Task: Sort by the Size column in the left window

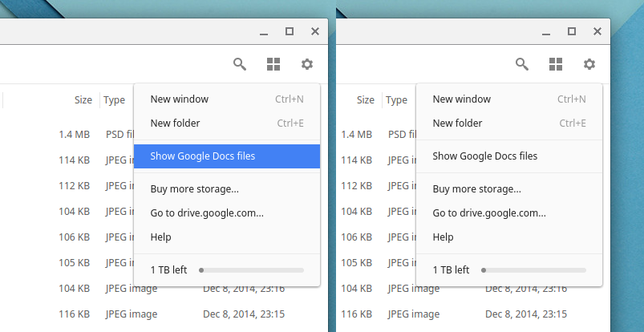Action: click(x=83, y=100)
